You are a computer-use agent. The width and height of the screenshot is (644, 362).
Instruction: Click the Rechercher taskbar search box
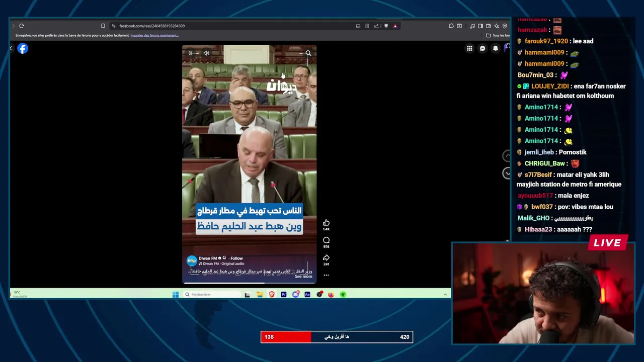click(x=211, y=295)
